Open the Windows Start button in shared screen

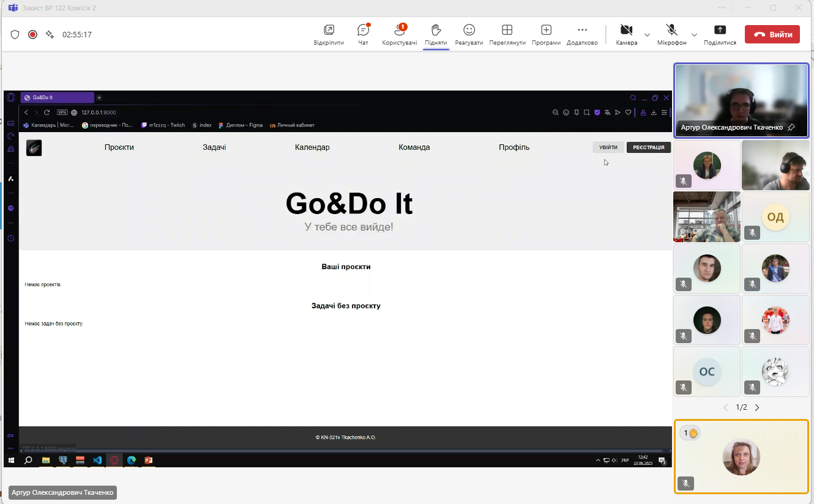tap(11, 460)
